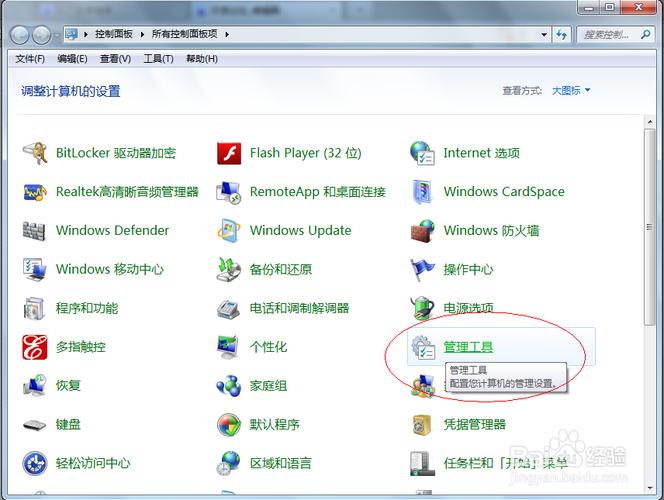Click the search magnifier icon
Viewport: 664px width, 500px height.
(x=645, y=34)
